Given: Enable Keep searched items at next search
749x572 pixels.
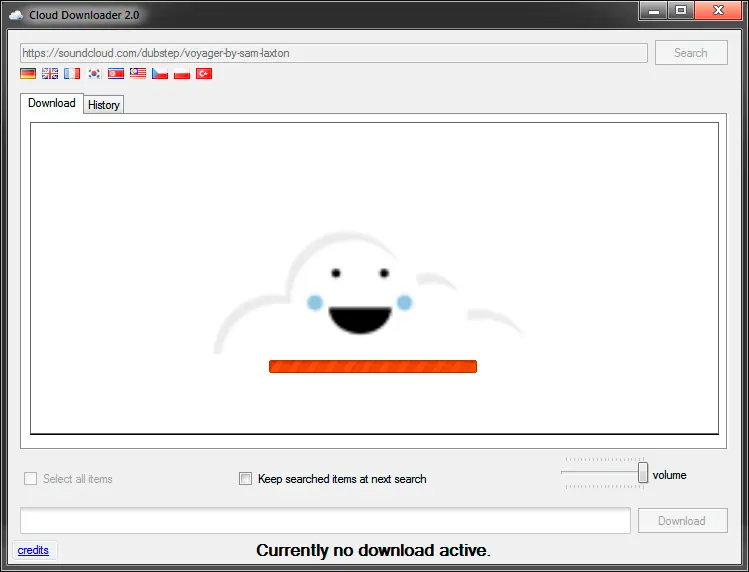Looking at the screenshot, I should [246, 478].
